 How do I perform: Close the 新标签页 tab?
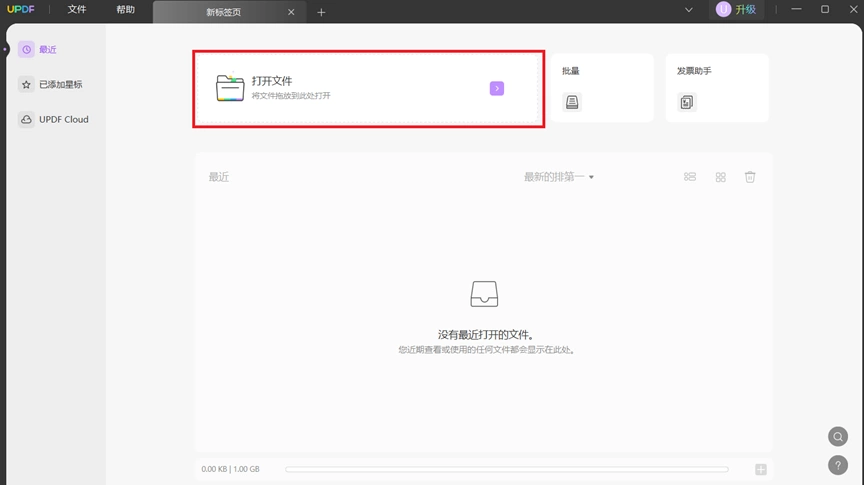[291, 12]
